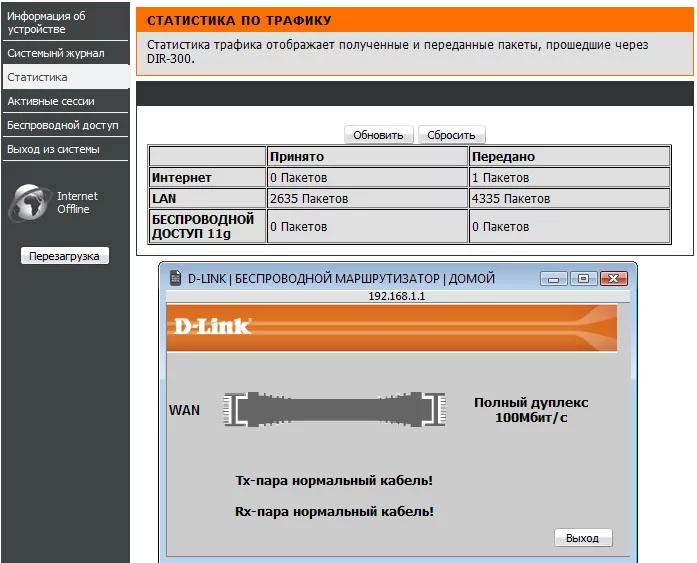Click the Принято column header
The image size is (697, 563).
(367, 156)
